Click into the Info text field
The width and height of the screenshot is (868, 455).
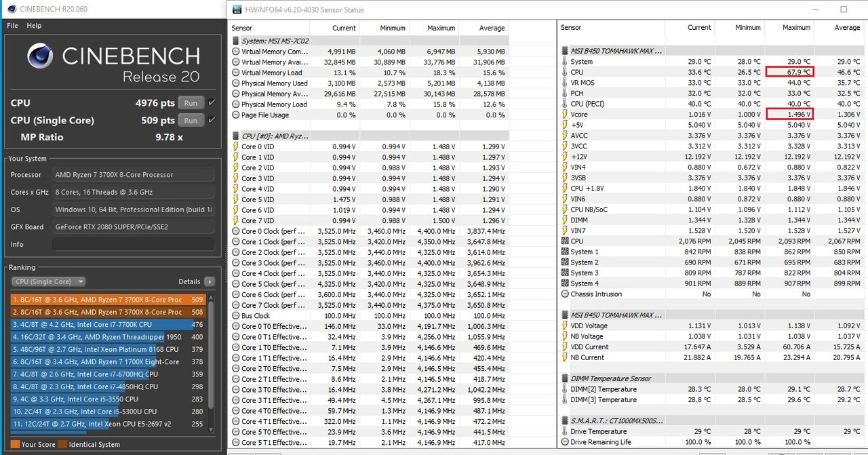point(133,244)
